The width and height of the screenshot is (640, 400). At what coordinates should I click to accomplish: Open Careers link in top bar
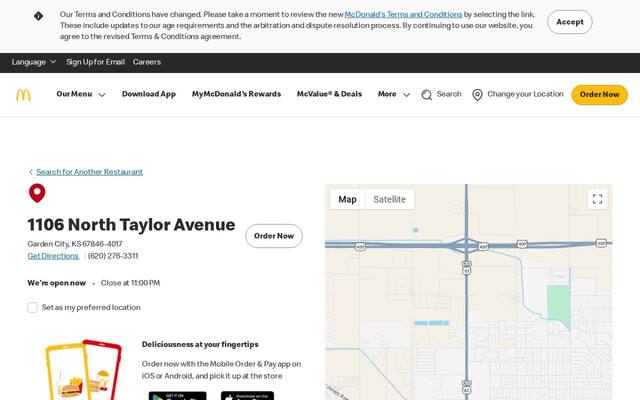pyautogui.click(x=147, y=62)
